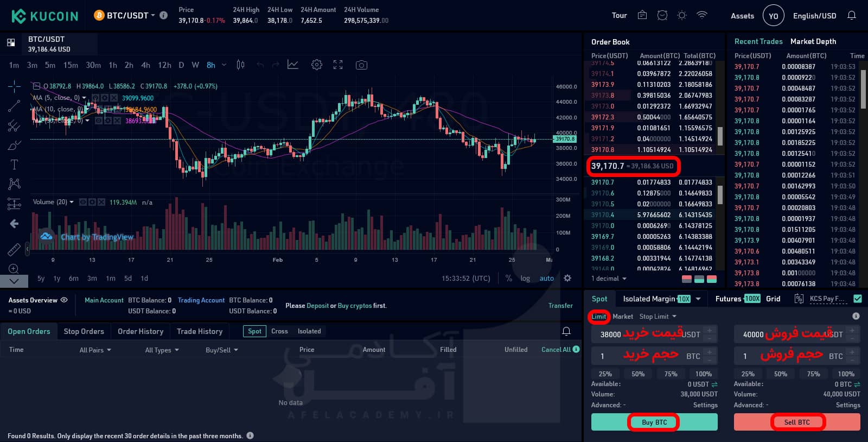Collapse the drawing toolbar with bottom chevron
Screen dimensions: 868x442
pos(14,281)
